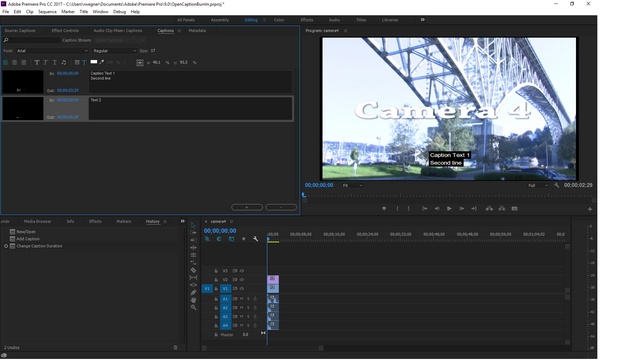This screenshot has height=360, width=640.
Task: Solo audio track A2
Action: coord(248,308)
